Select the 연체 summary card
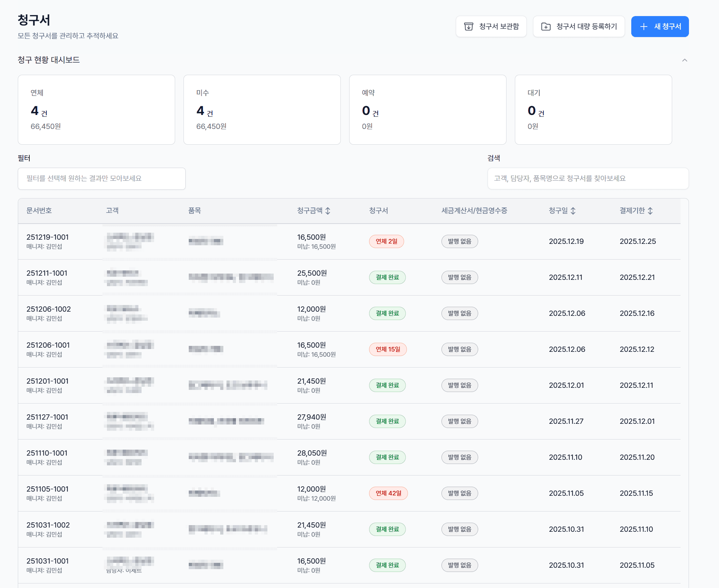Screen dimensions: 719x588 pos(96,109)
